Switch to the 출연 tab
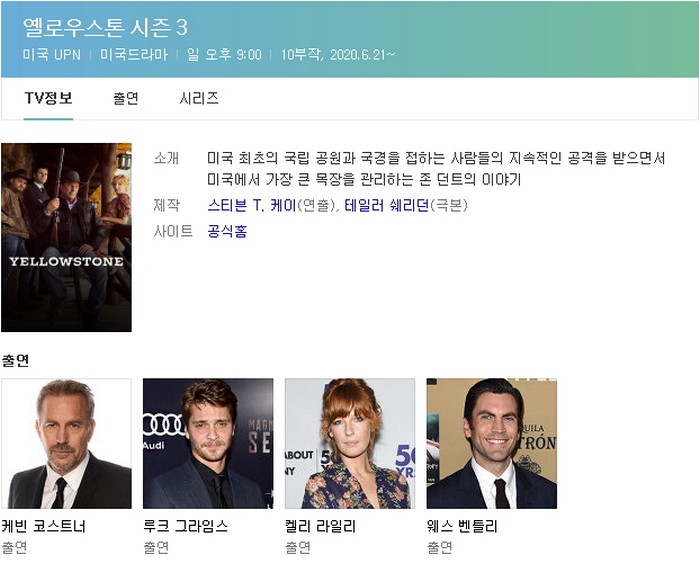The height and width of the screenshot is (564, 700). (126, 98)
